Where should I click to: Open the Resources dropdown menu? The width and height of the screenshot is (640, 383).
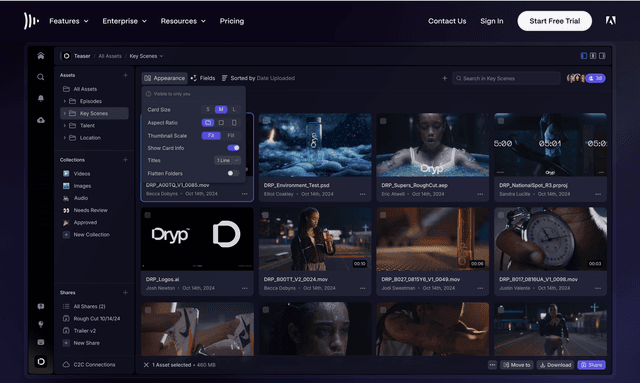tap(183, 21)
